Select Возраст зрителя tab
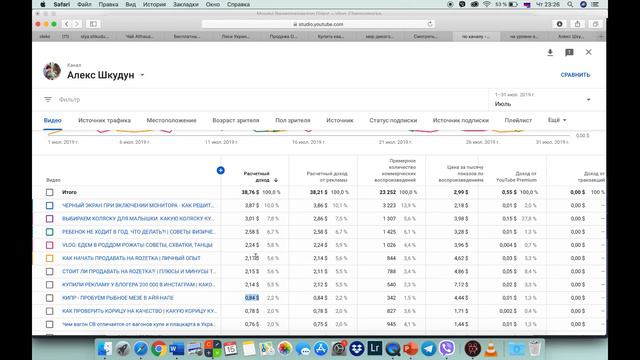 click(236, 120)
